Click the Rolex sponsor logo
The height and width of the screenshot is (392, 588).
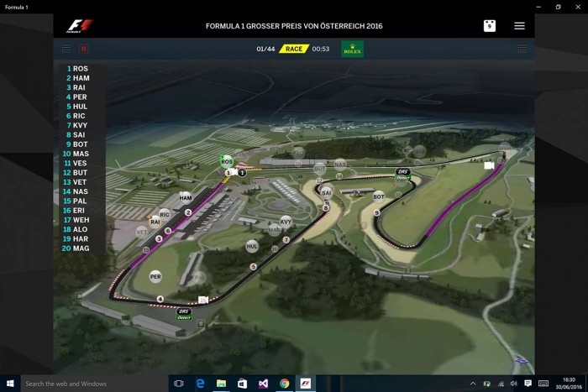[352, 49]
